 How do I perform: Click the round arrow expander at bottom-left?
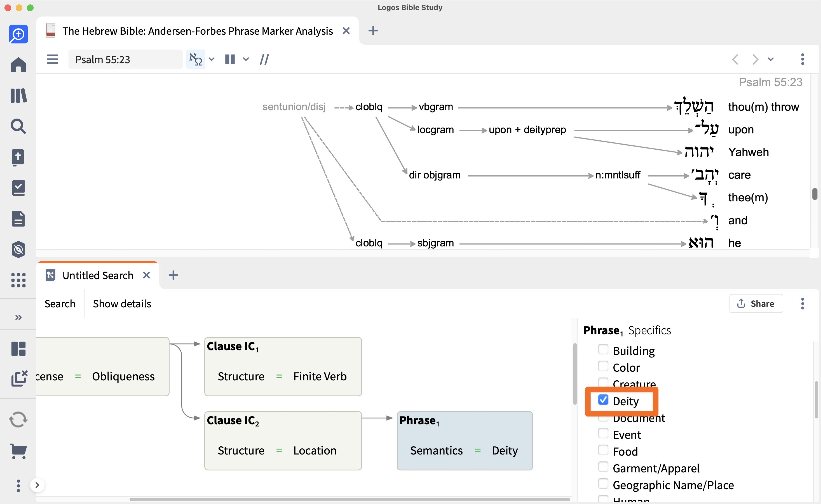point(37,485)
